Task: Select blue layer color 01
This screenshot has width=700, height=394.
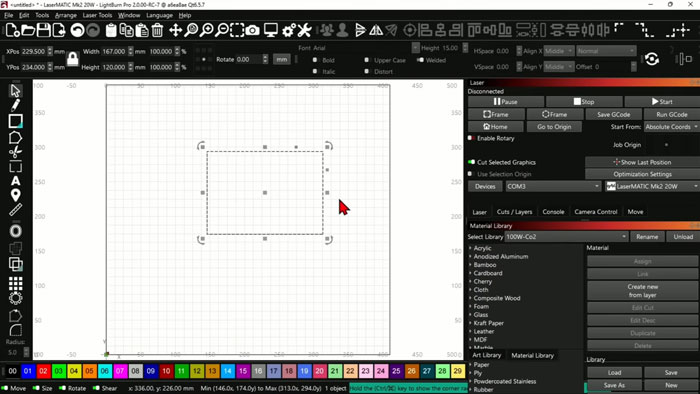Action: click(x=28, y=371)
